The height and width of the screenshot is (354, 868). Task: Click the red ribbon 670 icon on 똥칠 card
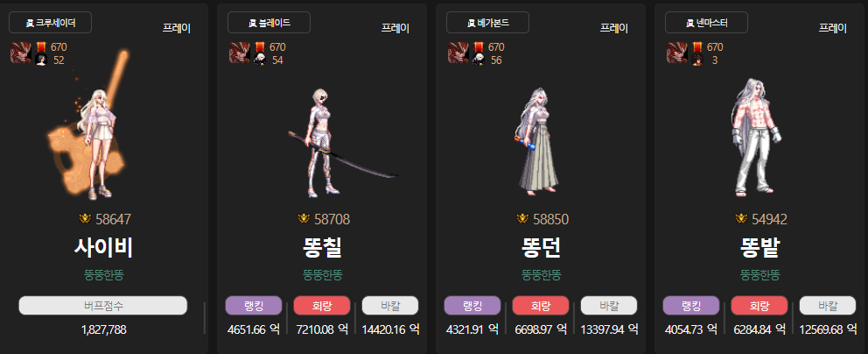coord(260,47)
